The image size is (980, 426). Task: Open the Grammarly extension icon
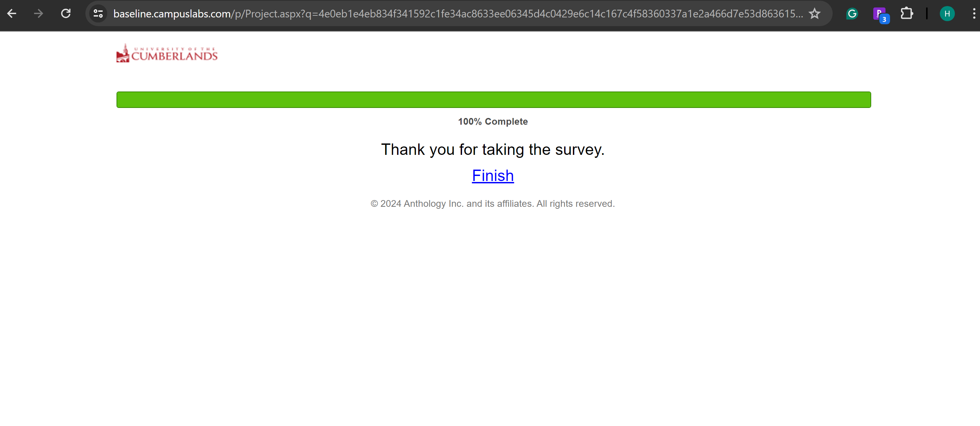(x=852, y=14)
